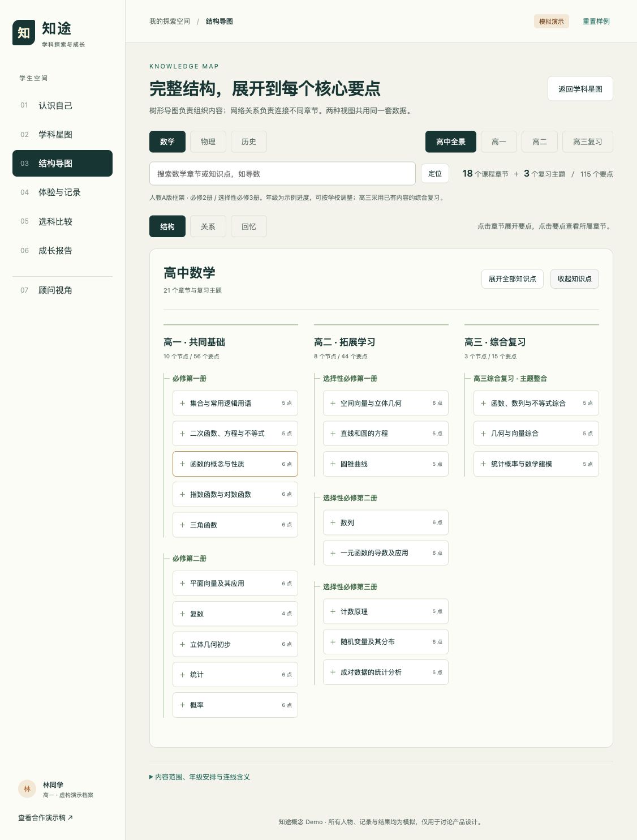Click the 选择性必修第三册 group label
This screenshot has width=637, height=840.
click(x=350, y=586)
